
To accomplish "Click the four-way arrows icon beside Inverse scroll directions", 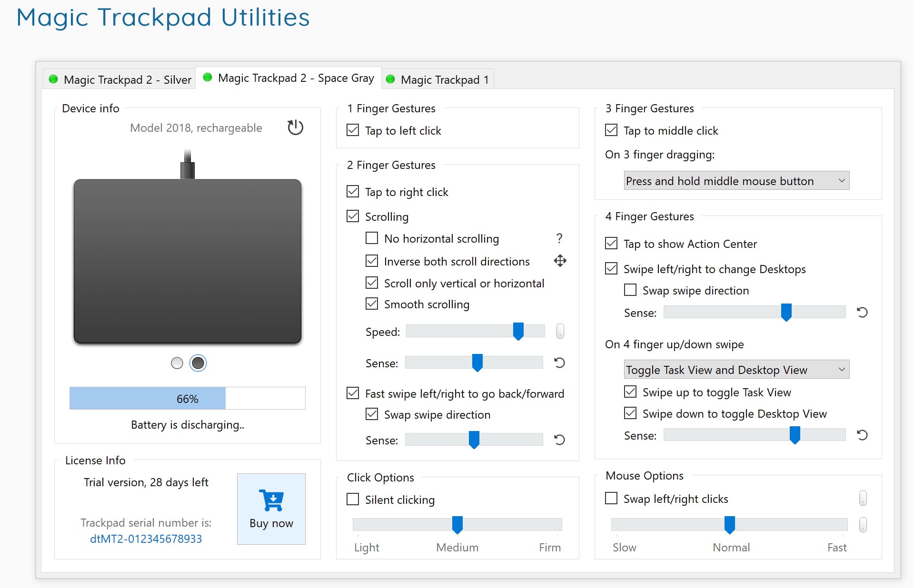I will 560,261.
